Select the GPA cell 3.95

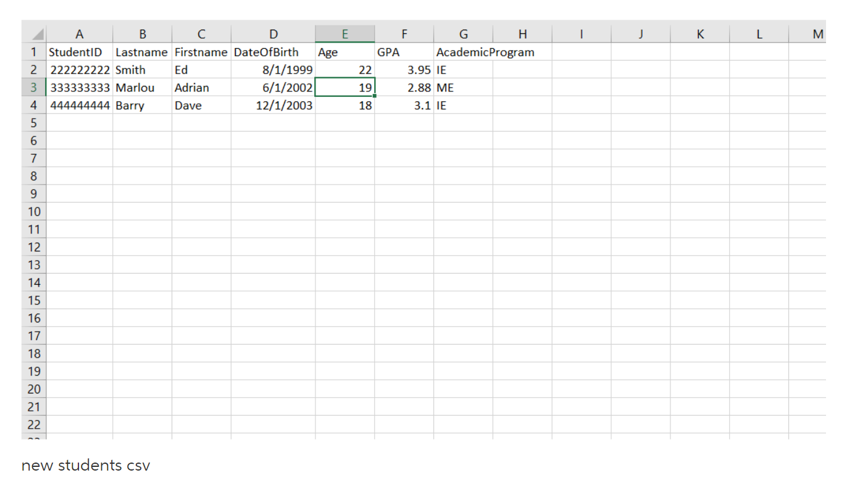point(404,70)
